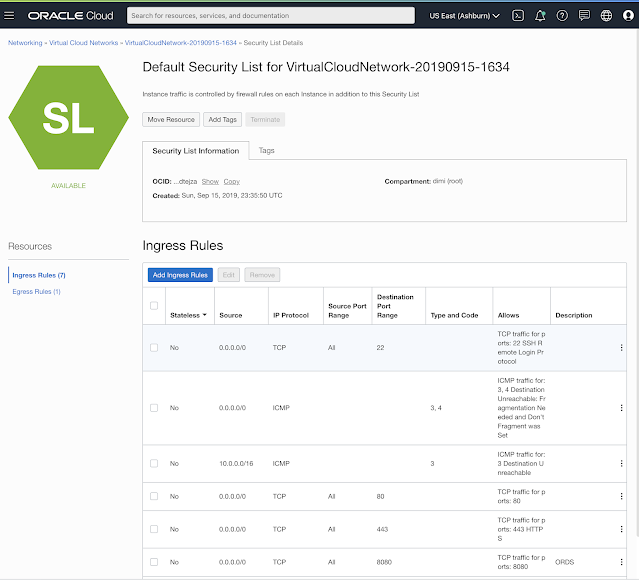This screenshot has height=580, width=639.
Task: Click the Remove ingress rule button
Action: click(x=262, y=275)
